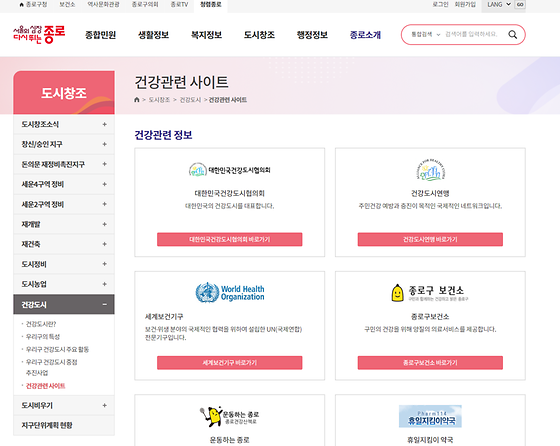Open the 종합민원 main menu

point(100,35)
